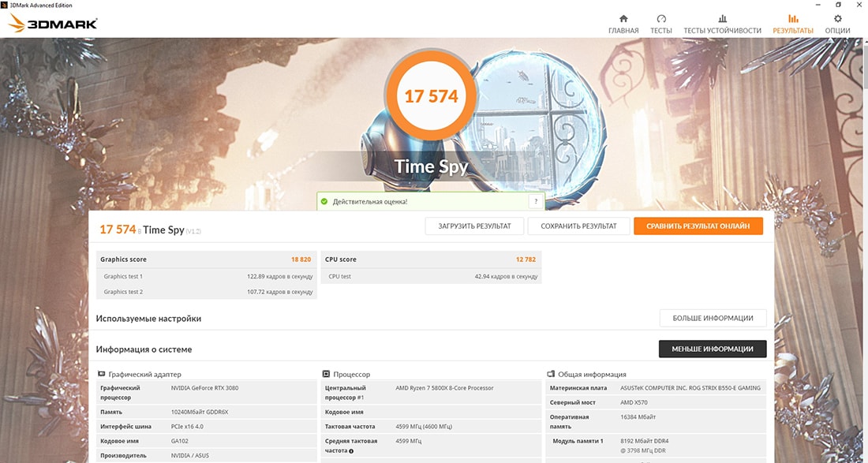Open the ГЛАВНАЯ home tab
Image resolution: width=868 pixels, height=463 pixels.
(x=623, y=25)
